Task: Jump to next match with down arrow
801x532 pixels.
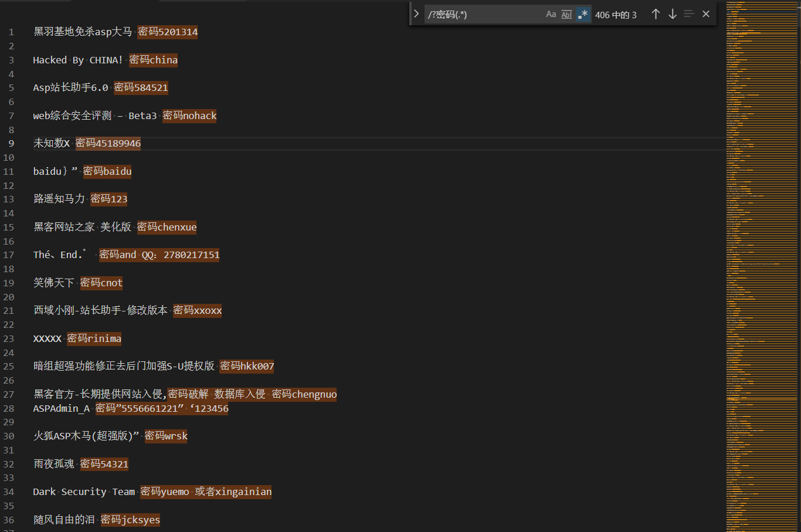Action: (x=673, y=14)
